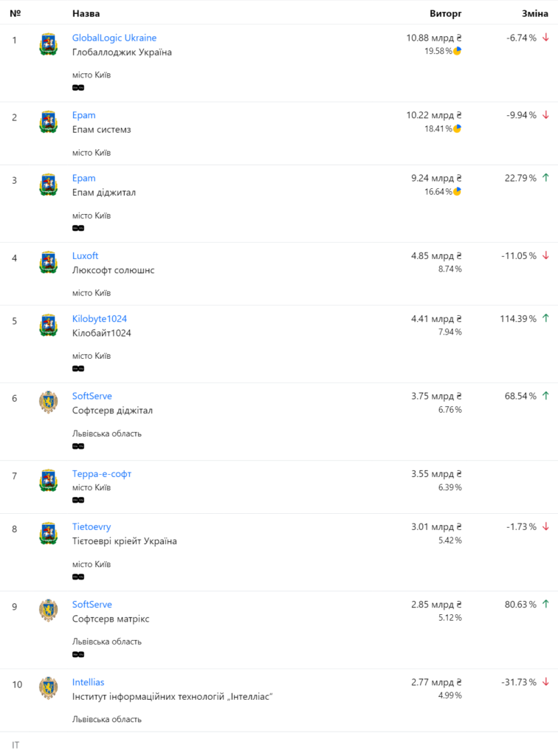Open the GlobalLogic Ukraine company link

pyautogui.click(x=114, y=38)
